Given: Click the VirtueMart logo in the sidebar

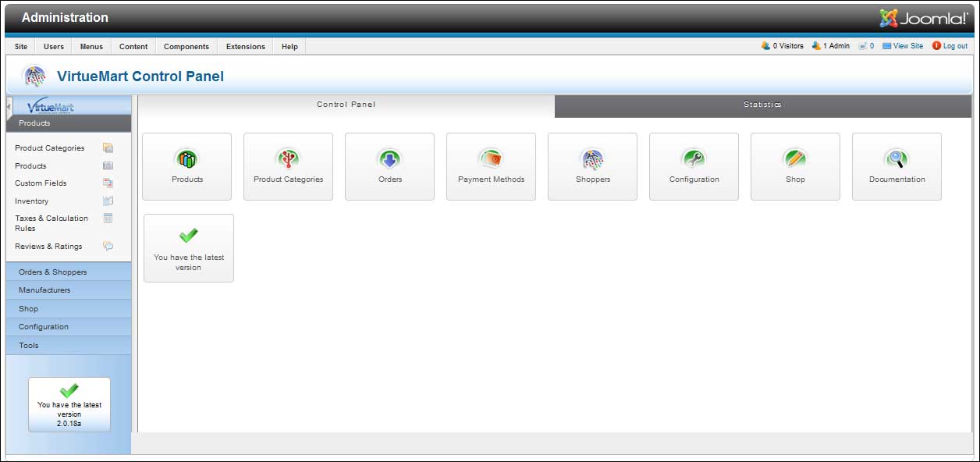Looking at the screenshot, I should point(51,107).
